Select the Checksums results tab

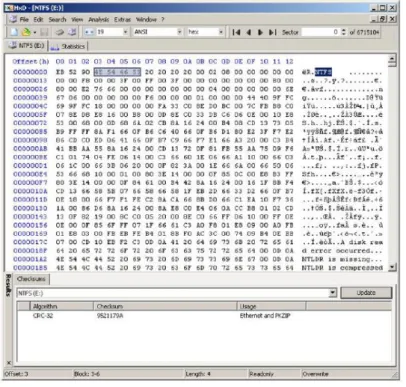point(32,279)
